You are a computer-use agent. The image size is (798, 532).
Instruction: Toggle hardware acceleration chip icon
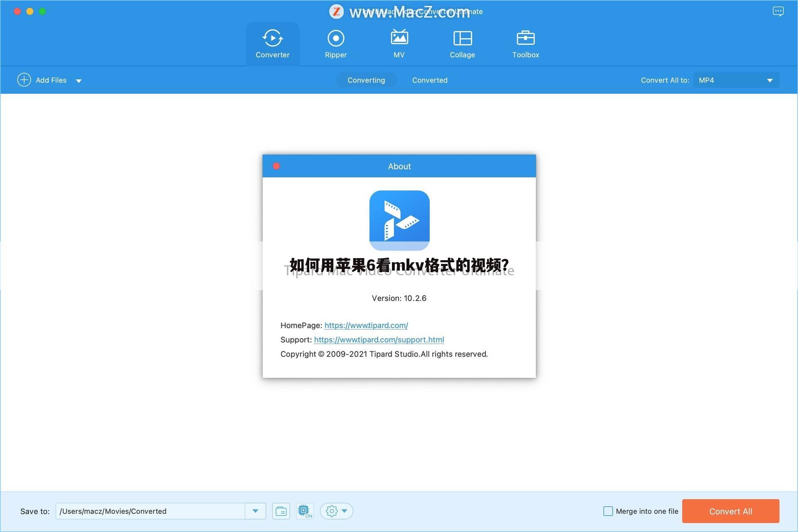click(x=305, y=511)
